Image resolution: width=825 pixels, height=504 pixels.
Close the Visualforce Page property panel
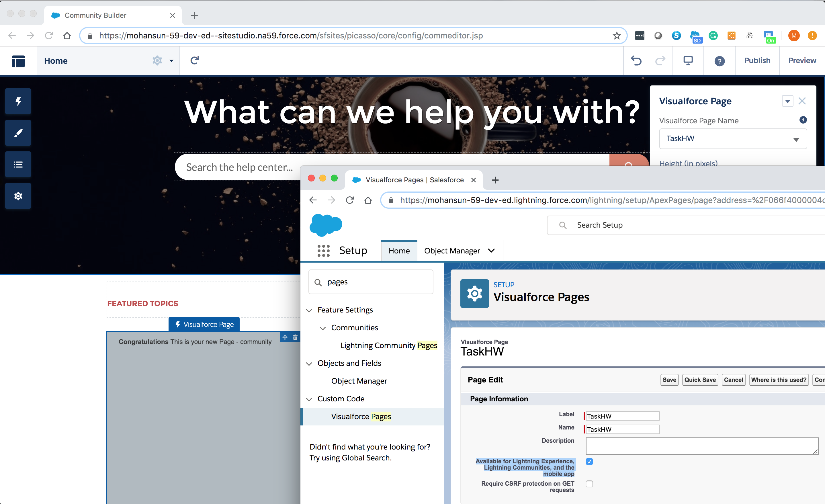[802, 101]
